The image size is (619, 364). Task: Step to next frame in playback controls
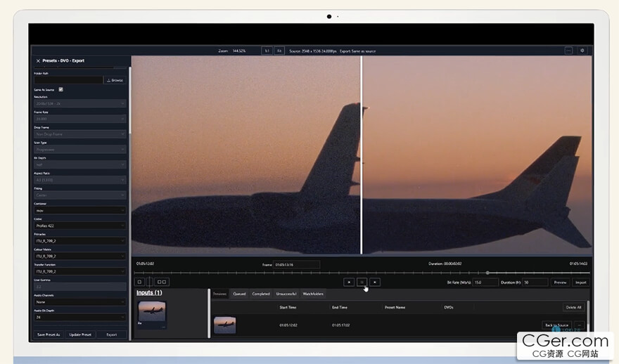pyautogui.click(x=375, y=282)
